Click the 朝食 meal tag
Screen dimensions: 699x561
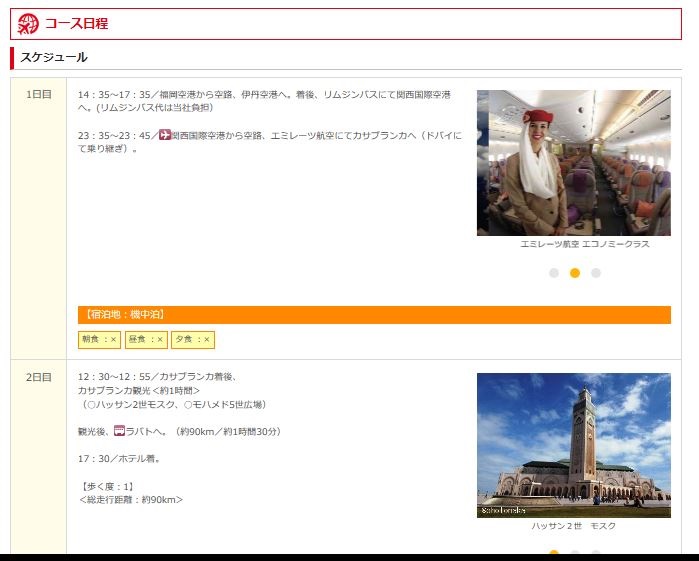(x=99, y=340)
